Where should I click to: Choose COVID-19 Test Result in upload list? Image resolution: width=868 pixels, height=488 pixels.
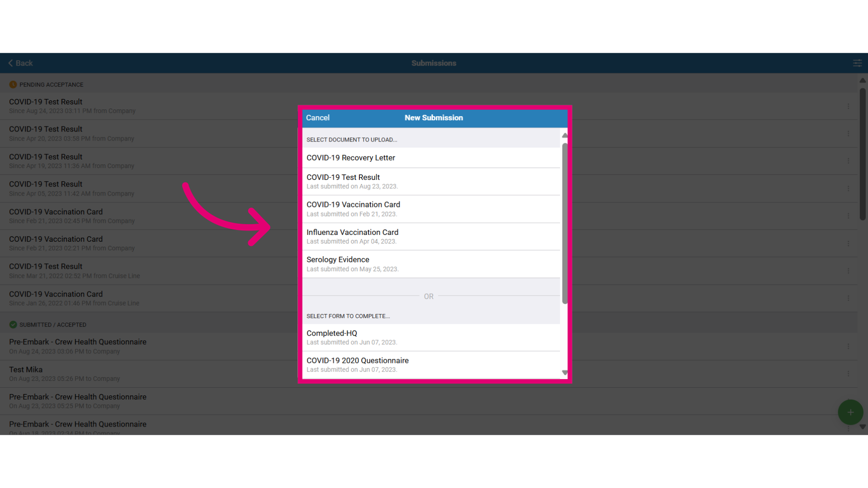431,182
